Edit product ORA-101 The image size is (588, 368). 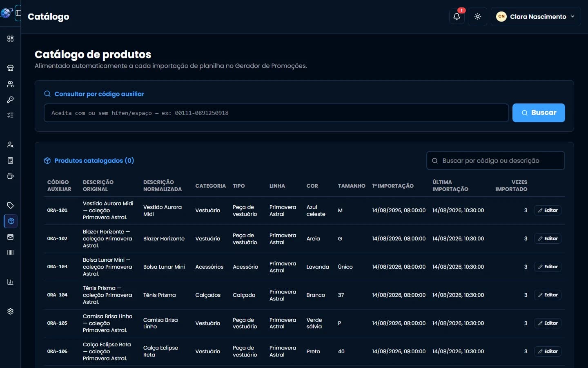point(548,210)
